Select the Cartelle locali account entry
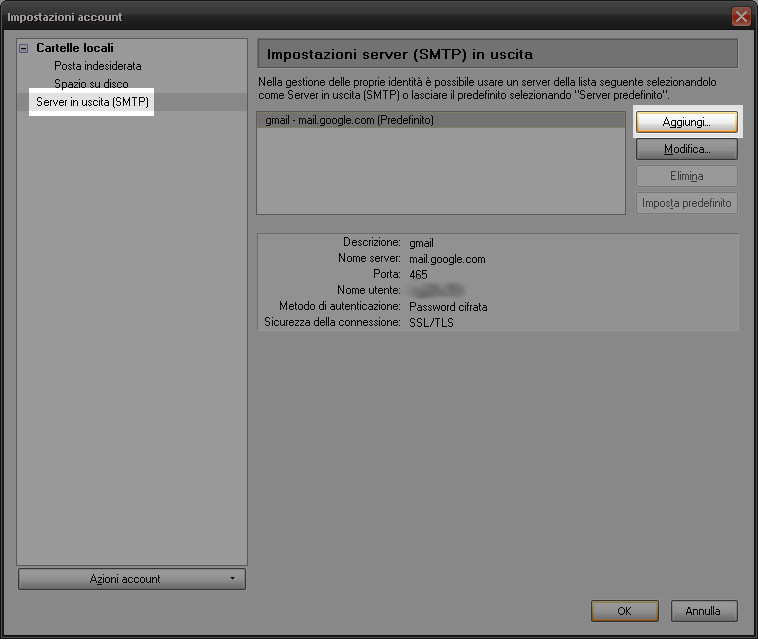This screenshot has width=758, height=639. (x=74, y=48)
